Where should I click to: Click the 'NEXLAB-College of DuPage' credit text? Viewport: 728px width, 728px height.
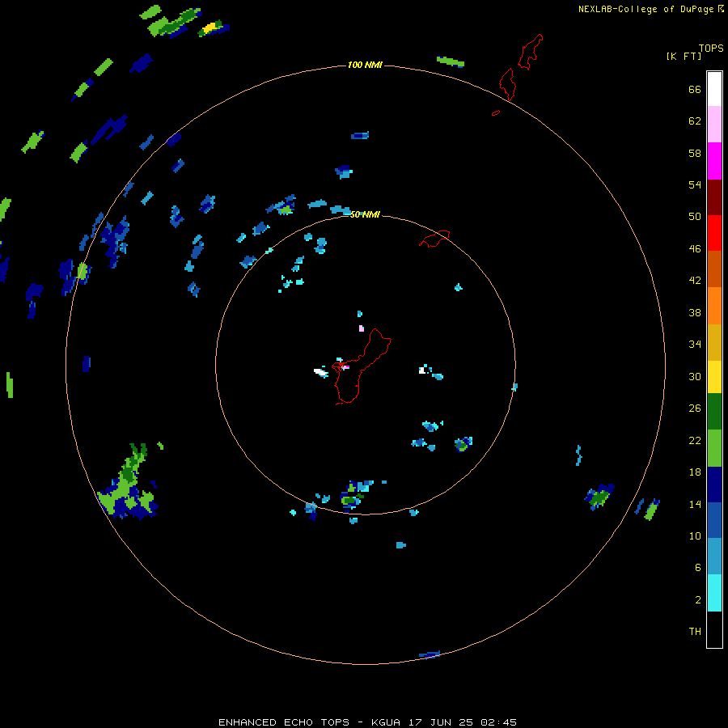click(x=645, y=9)
